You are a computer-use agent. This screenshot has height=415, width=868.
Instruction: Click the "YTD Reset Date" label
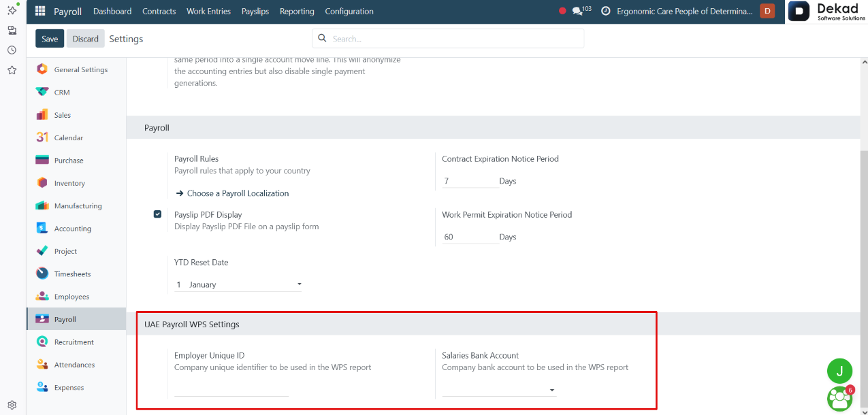pyautogui.click(x=202, y=262)
